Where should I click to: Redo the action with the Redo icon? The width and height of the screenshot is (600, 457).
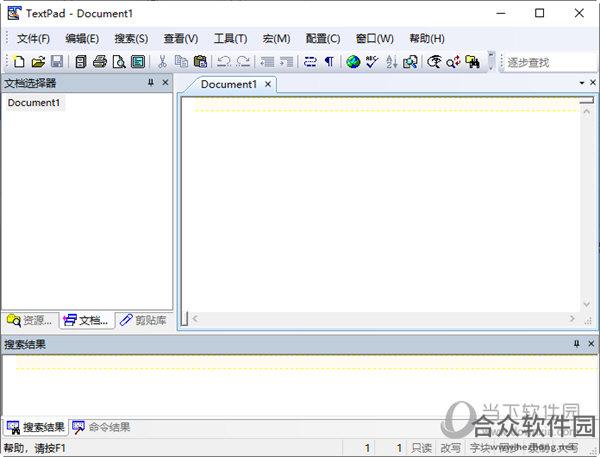(x=243, y=61)
